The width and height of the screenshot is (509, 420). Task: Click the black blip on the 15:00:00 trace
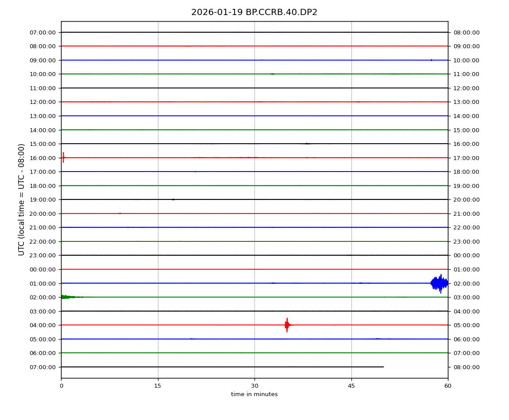[306, 144]
